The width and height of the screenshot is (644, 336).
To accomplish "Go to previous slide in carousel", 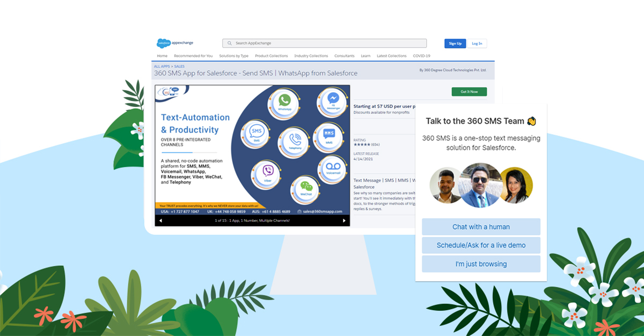I will pyautogui.click(x=160, y=221).
